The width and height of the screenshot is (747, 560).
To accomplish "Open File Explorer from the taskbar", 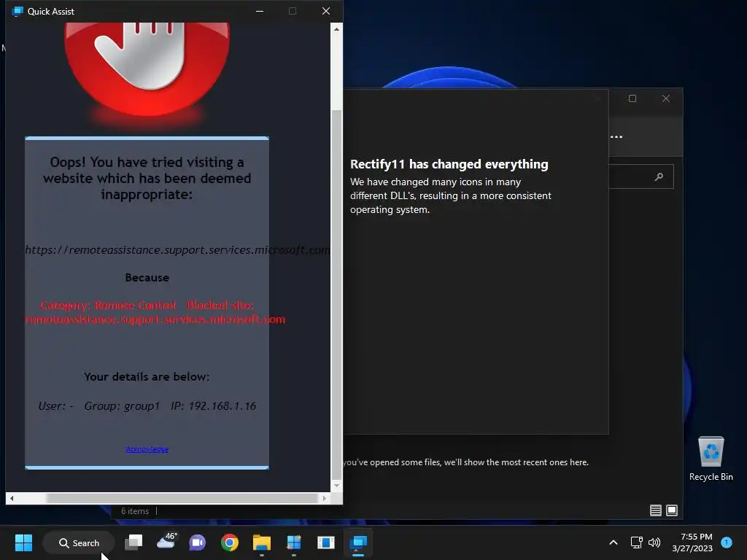I will [x=262, y=542].
